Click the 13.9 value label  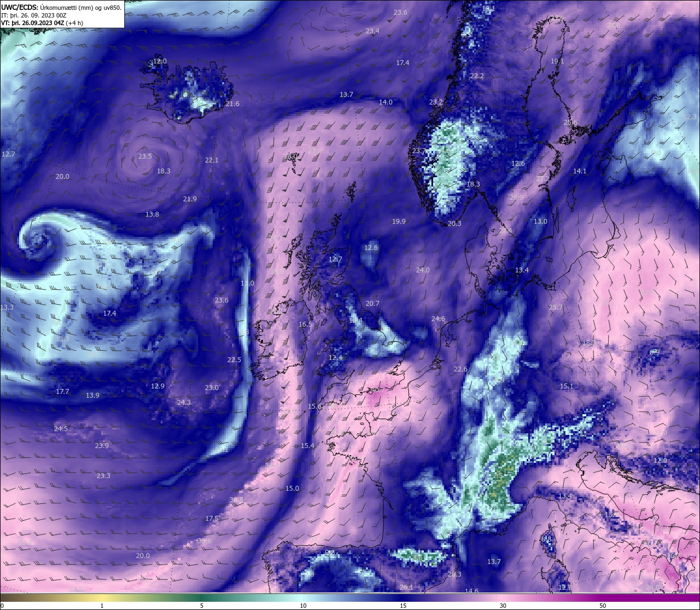(92, 396)
